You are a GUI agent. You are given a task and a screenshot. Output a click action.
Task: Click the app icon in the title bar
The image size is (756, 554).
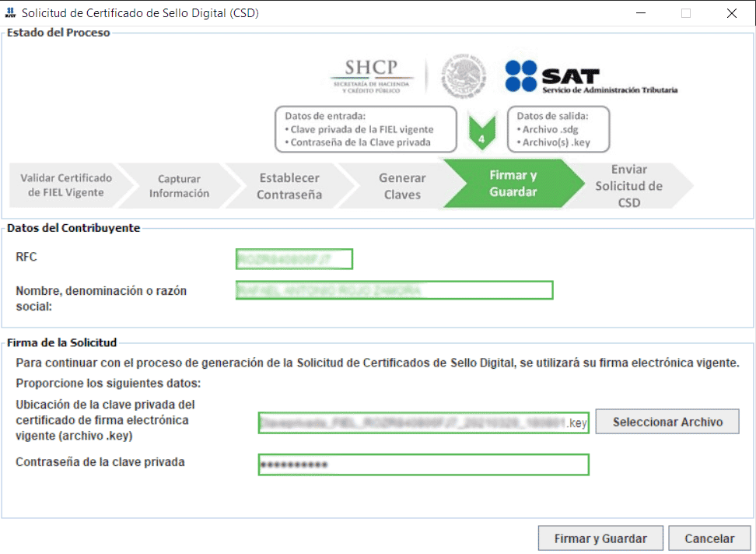click(x=10, y=13)
